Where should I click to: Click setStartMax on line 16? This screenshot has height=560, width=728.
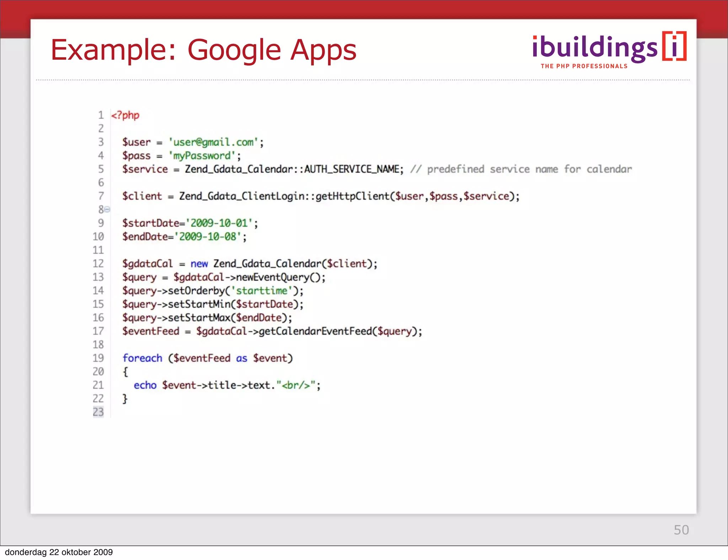[199, 318]
